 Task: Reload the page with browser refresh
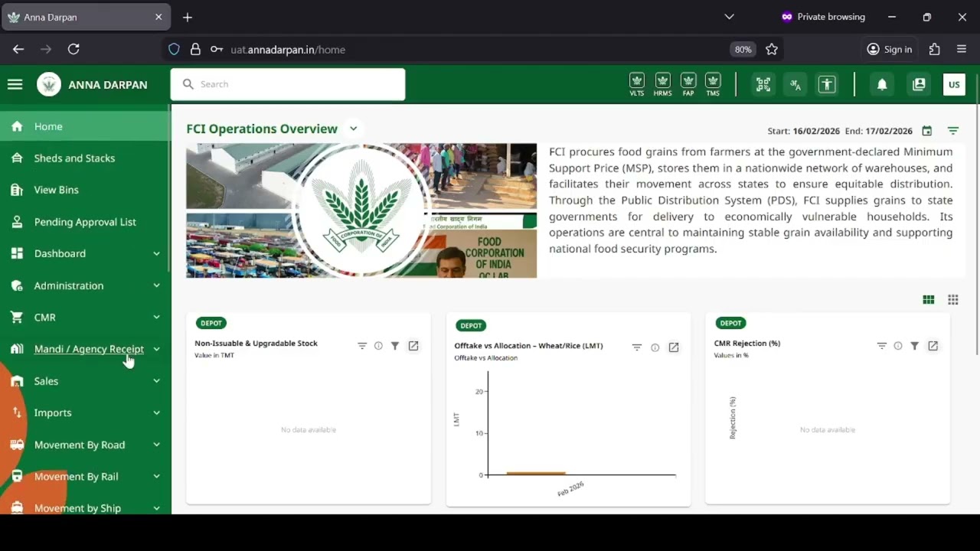[73, 49]
